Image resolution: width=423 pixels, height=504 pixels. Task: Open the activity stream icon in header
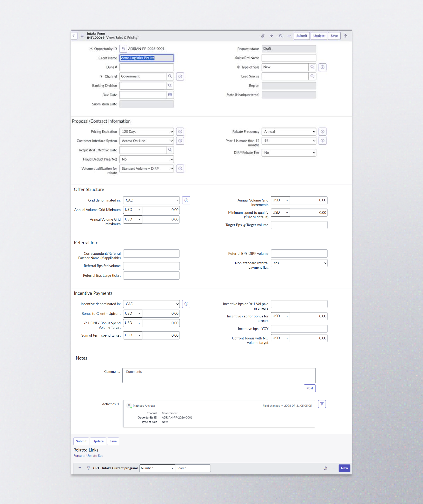click(x=271, y=36)
